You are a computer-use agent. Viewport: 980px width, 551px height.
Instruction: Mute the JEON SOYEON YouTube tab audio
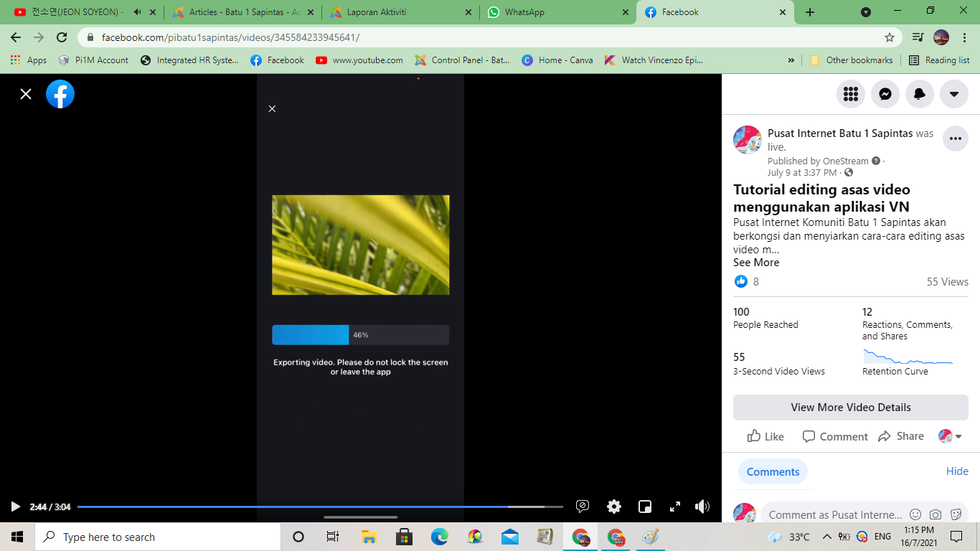point(137,12)
